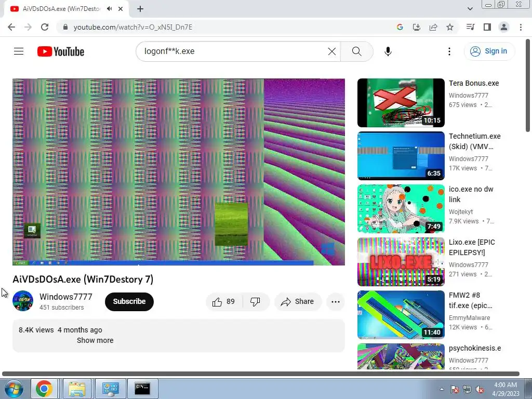Bookmark this page with the star icon
The width and height of the screenshot is (532, 399).
click(450, 27)
